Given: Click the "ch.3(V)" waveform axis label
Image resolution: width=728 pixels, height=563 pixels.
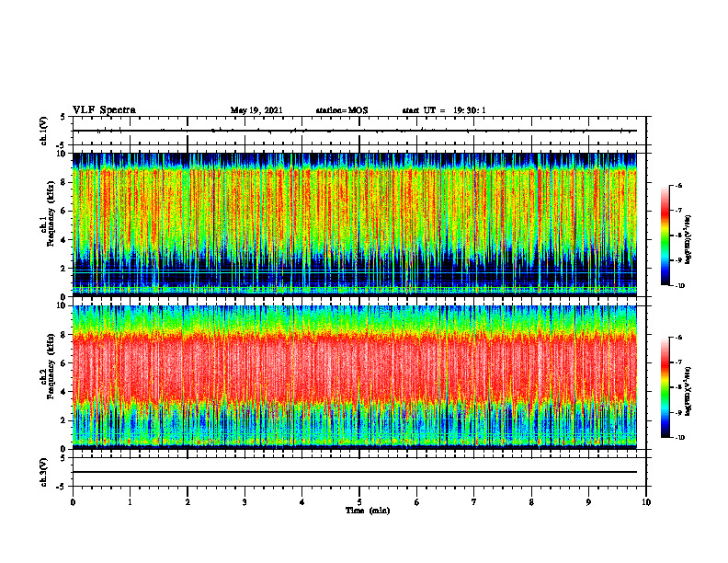Looking at the screenshot, I should click(x=44, y=472).
